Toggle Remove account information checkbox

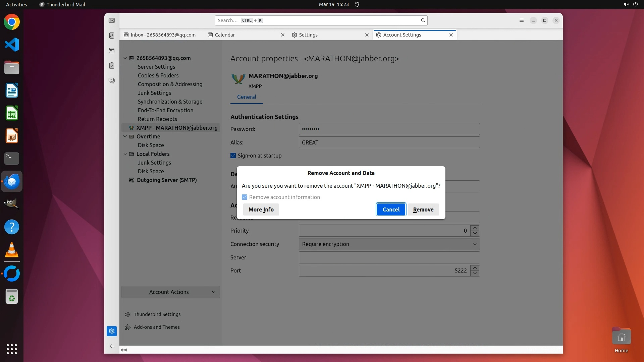pyautogui.click(x=245, y=197)
